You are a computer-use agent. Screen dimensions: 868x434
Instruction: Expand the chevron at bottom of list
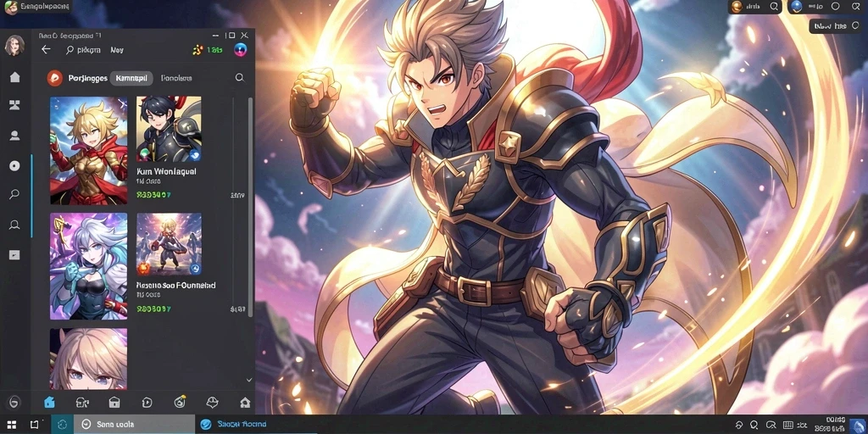coord(249,381)
